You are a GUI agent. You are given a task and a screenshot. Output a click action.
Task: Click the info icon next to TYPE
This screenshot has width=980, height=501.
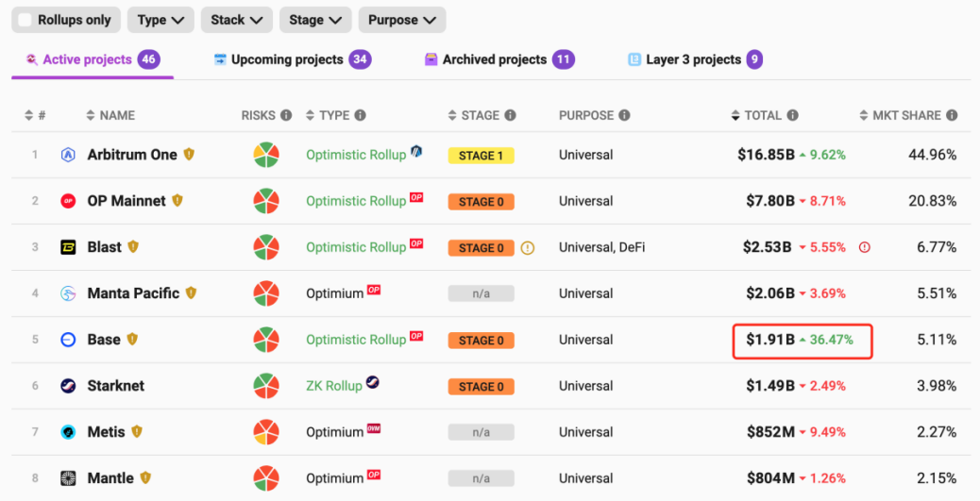click(360, 115)
